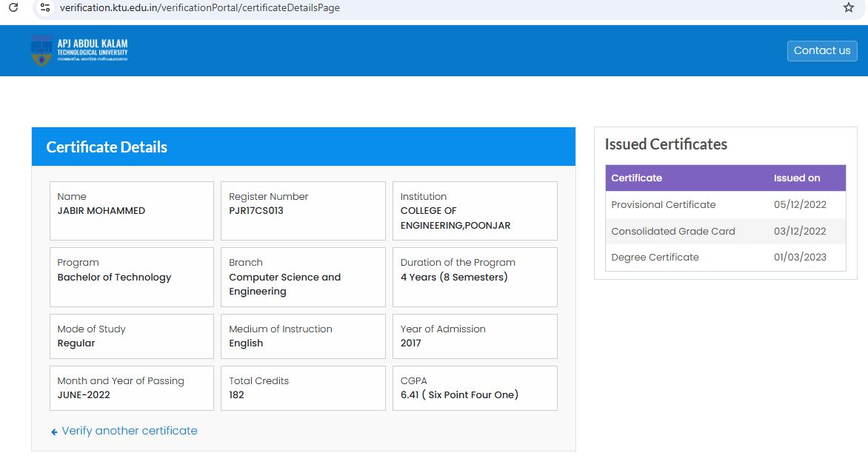
Task: Click the left arrow beside Verify another certificate
Action: pos(54,432)
